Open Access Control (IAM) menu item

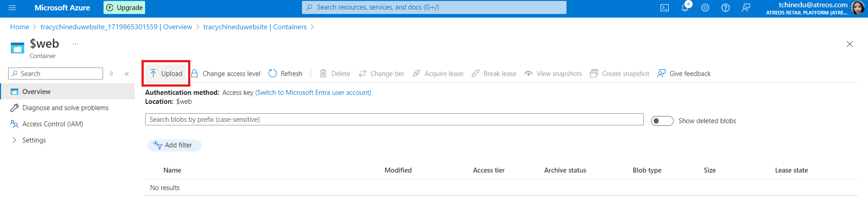52,124
